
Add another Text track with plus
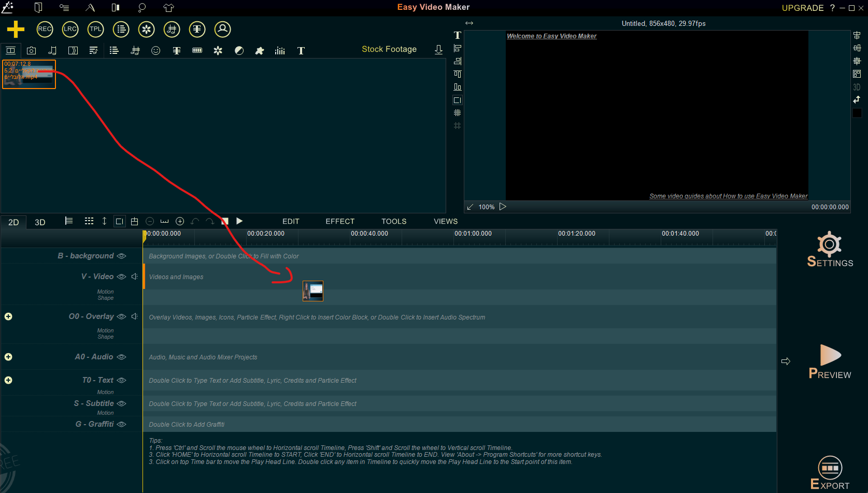click(8, 380)
